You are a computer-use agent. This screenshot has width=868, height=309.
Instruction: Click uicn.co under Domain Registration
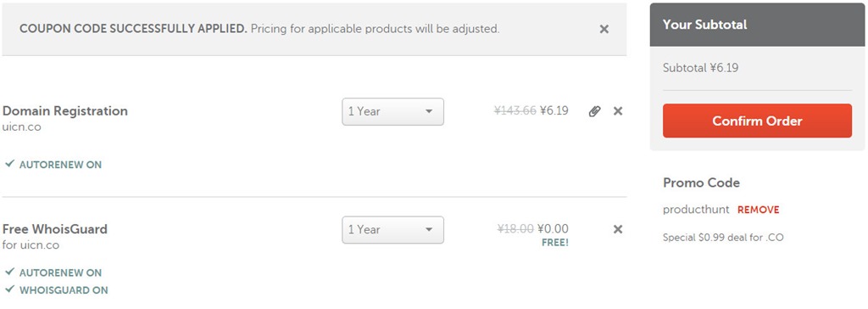click(21, 127)
